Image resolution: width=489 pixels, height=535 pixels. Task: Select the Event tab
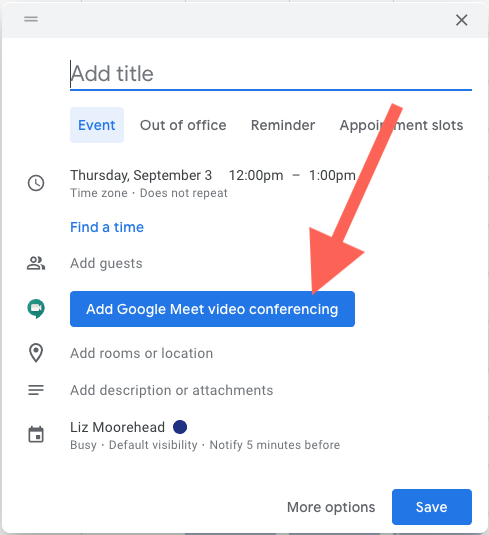[x=97, y=125]
